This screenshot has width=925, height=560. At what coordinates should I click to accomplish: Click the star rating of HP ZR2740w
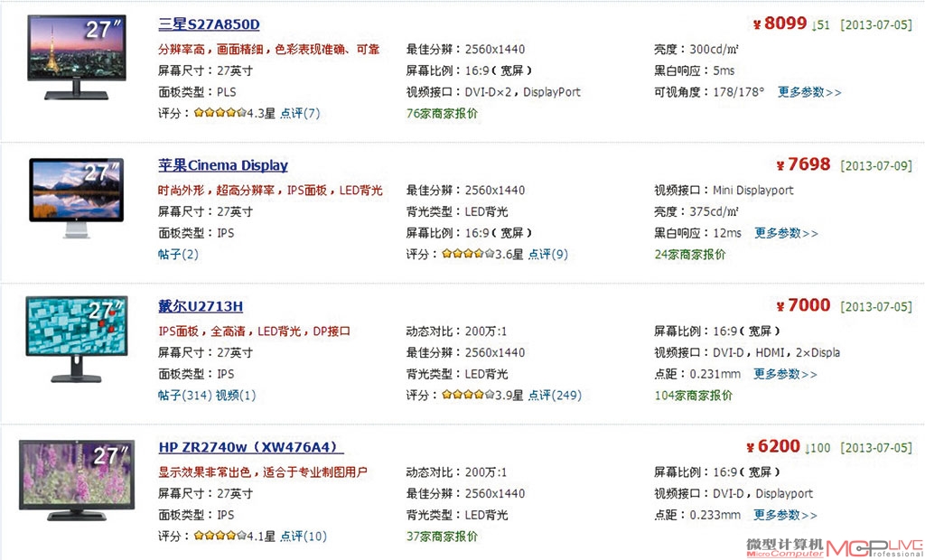[220, 537]
